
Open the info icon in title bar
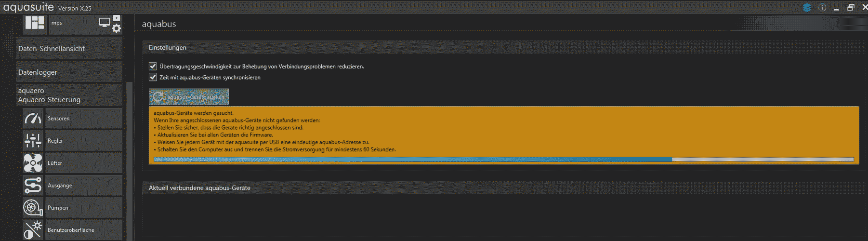click(x=822, y=7)
